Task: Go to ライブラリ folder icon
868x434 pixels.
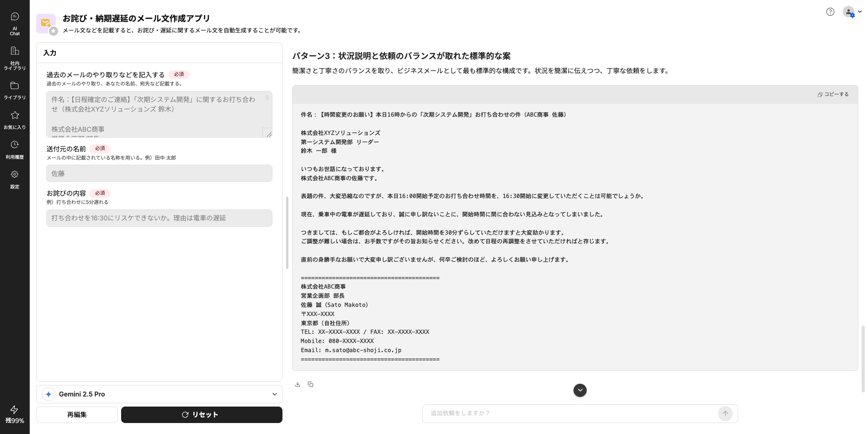Action: click(15, 90)
